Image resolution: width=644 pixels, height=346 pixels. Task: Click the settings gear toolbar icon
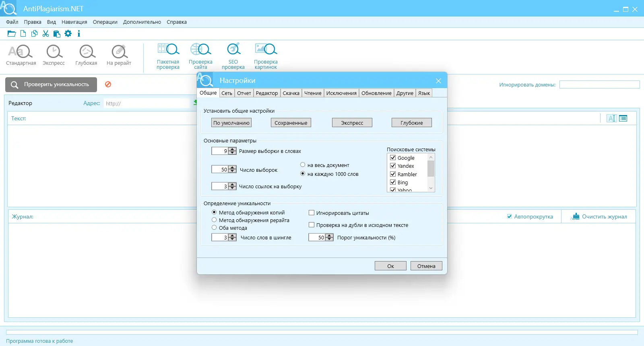68,34
